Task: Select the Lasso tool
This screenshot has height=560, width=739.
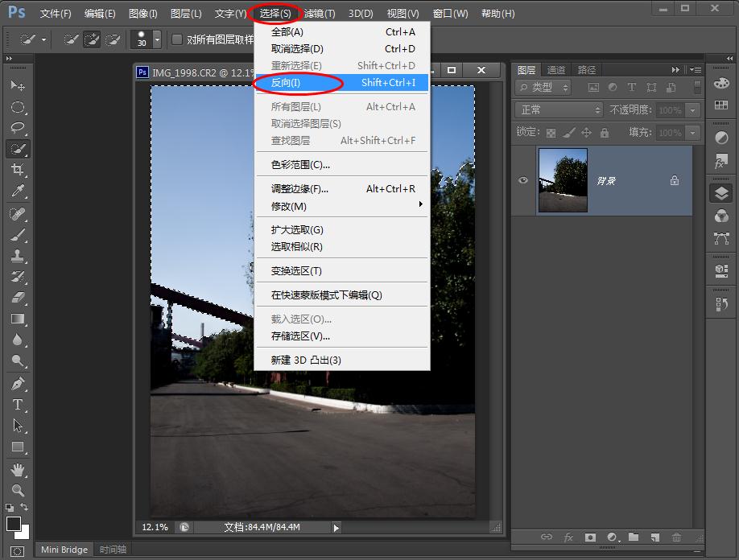Action: pyautogui.click(x=18, y=127)
